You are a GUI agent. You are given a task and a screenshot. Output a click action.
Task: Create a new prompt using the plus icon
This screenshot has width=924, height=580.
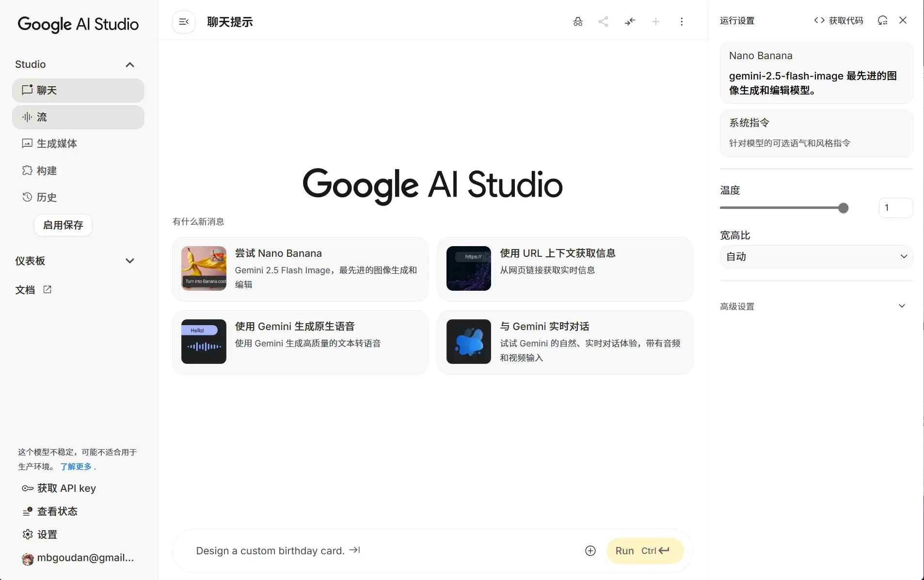pos(656,22)
